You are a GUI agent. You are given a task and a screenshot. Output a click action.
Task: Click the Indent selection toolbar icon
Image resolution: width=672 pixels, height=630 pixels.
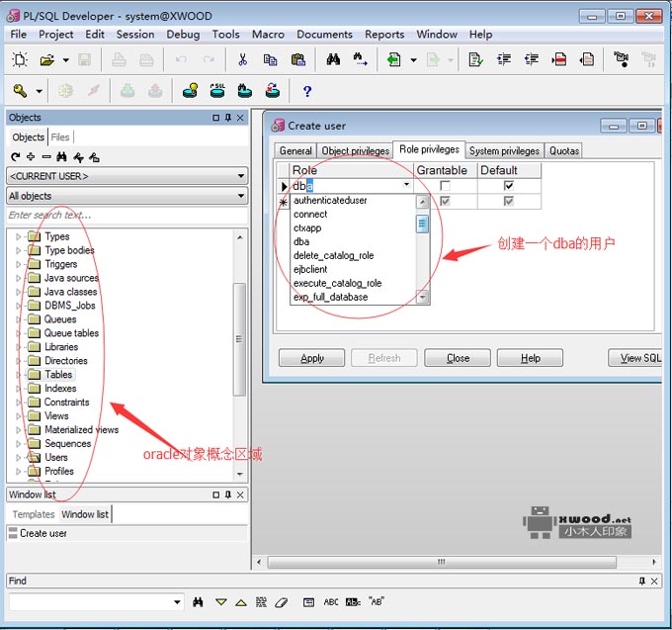504,59
